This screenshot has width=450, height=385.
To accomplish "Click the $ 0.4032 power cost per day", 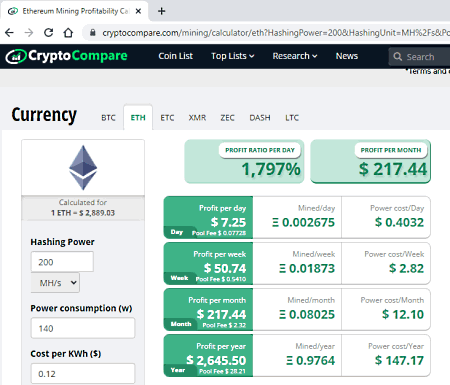I will [399, 222].
